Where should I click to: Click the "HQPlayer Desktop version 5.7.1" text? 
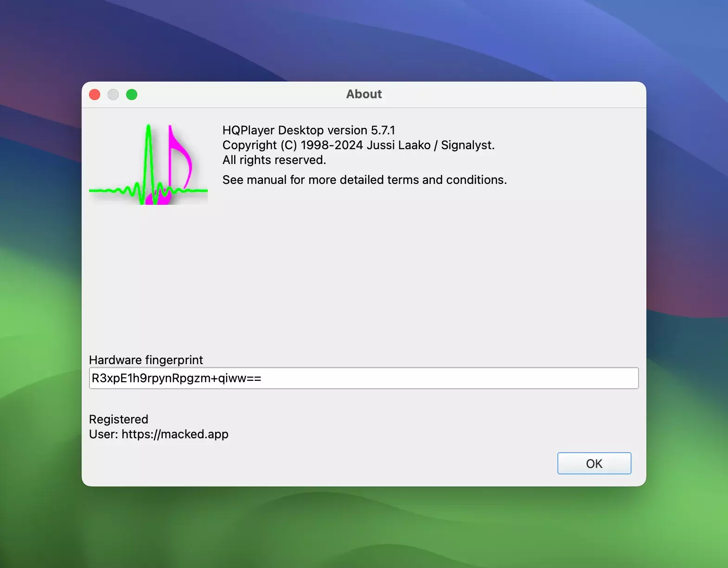309,130
